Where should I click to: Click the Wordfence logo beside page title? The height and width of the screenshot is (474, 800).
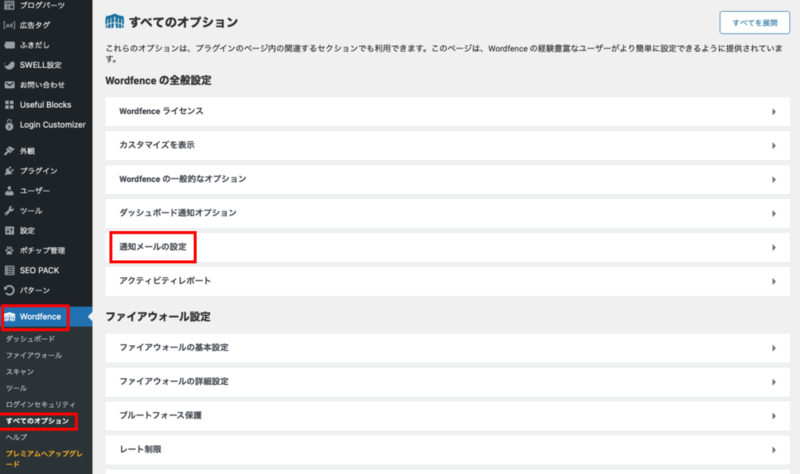(114, 21)
